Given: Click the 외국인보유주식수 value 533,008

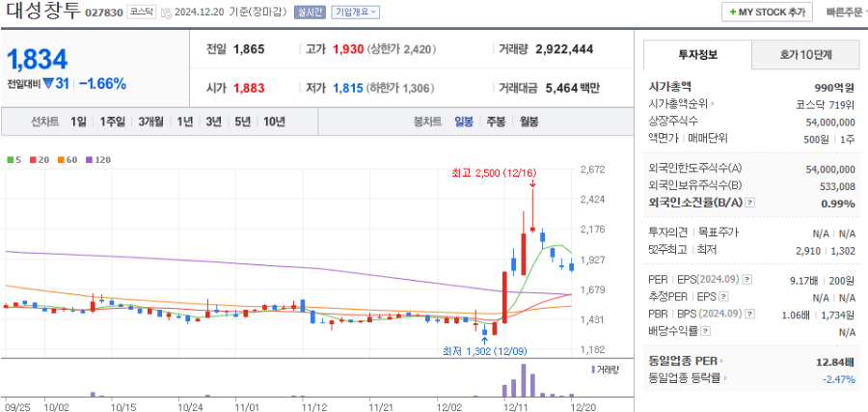Looking at the screenshot, I should tap(837, 186).
